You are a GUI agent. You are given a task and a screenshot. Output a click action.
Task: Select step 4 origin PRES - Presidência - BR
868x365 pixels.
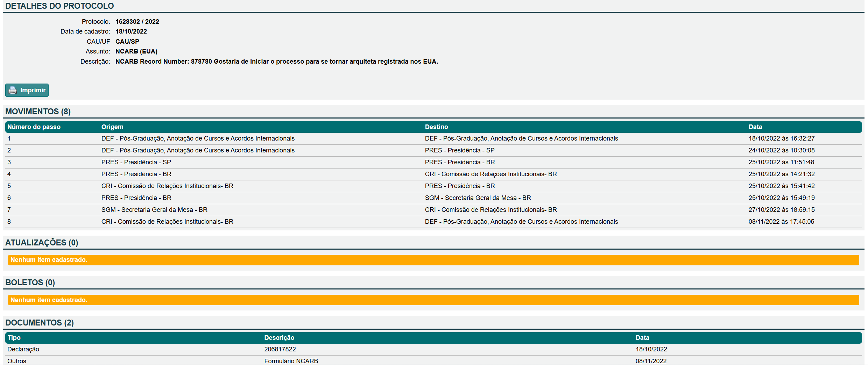coord(136,174)
